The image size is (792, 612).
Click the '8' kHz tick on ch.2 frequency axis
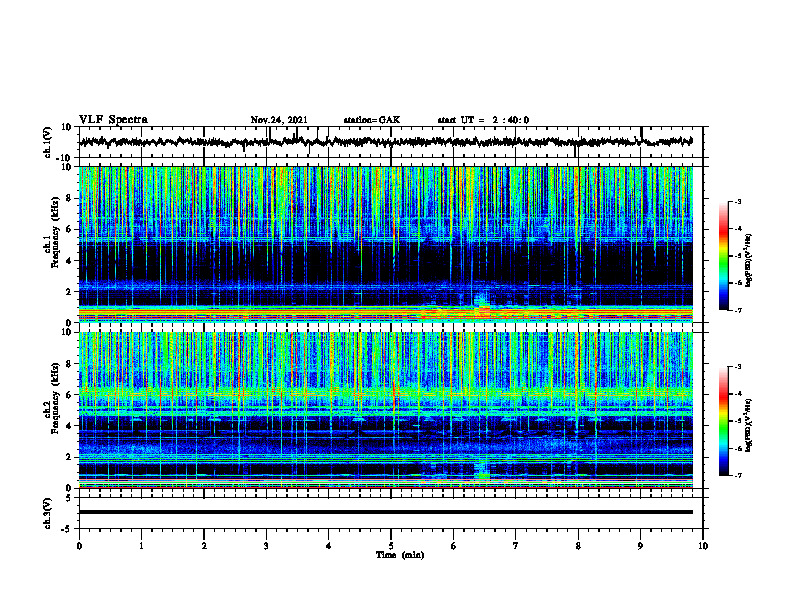coord(69,364)
